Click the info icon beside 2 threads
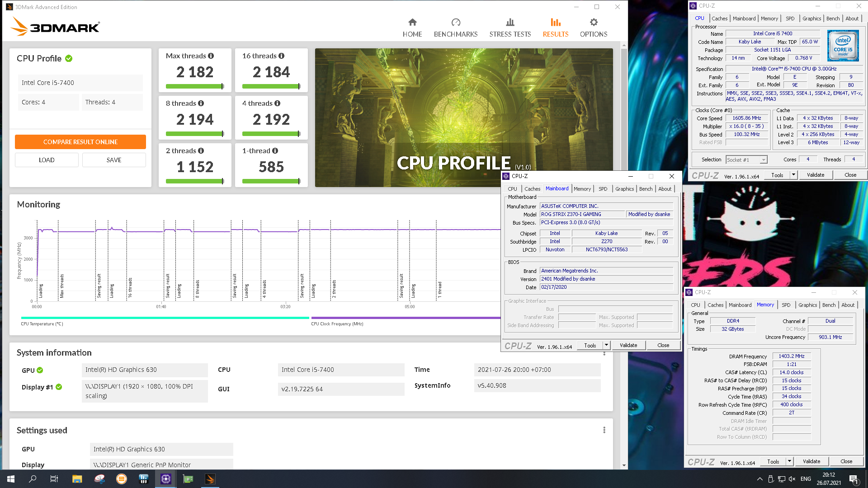The width and height of the screenshot is (868, 488). [x=201, y=151]
